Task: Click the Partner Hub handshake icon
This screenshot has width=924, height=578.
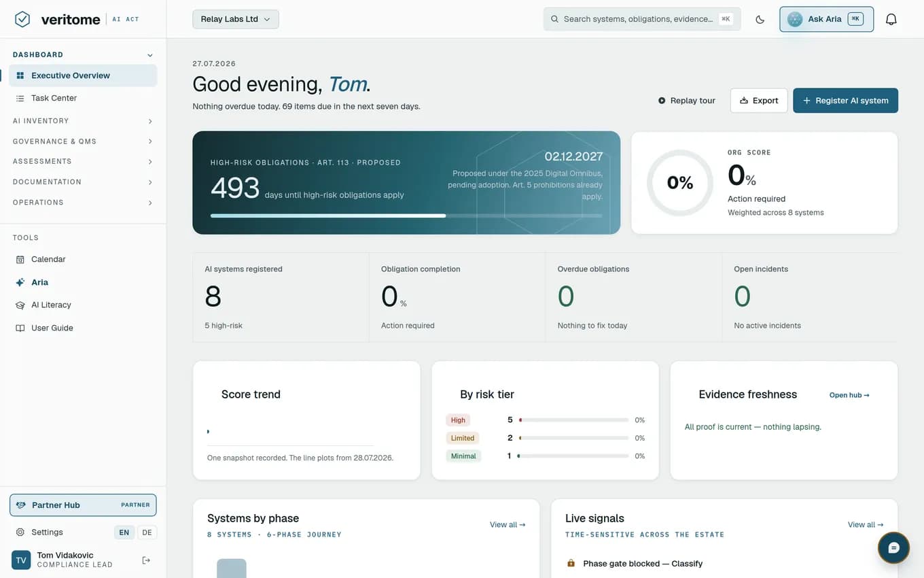Action: pos(21,505)
